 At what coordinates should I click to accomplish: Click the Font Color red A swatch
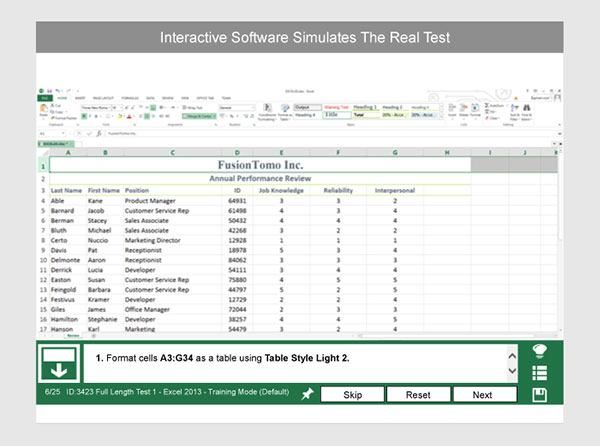(129, 116)
